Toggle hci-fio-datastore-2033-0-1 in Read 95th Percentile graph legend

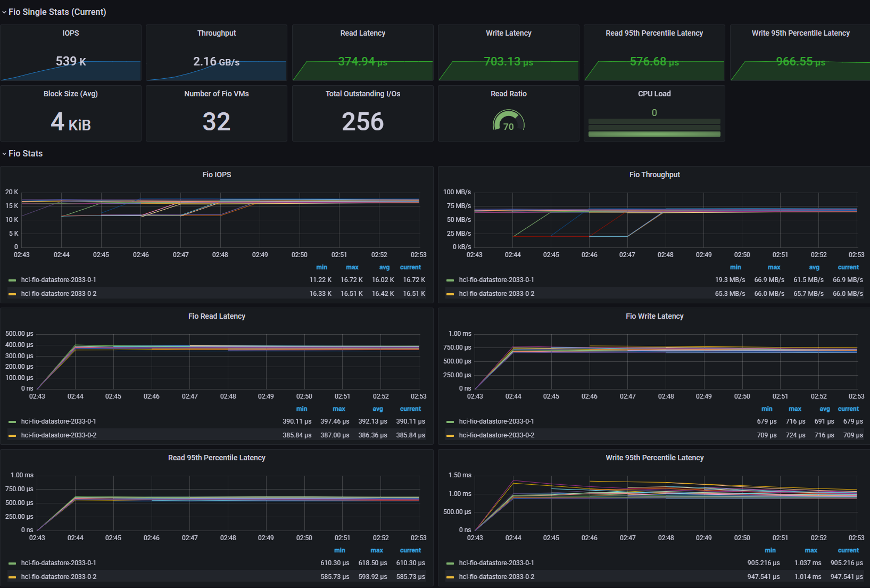coord(59,563)
